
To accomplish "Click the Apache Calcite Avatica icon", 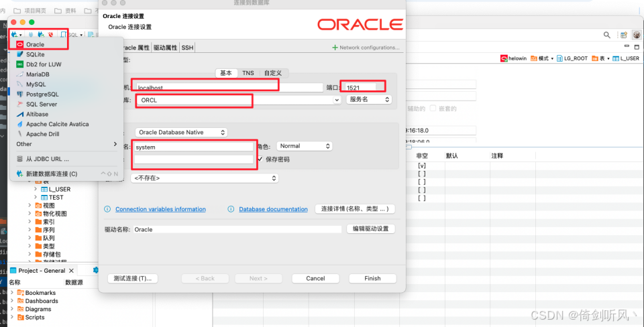I will coord(19,124).
